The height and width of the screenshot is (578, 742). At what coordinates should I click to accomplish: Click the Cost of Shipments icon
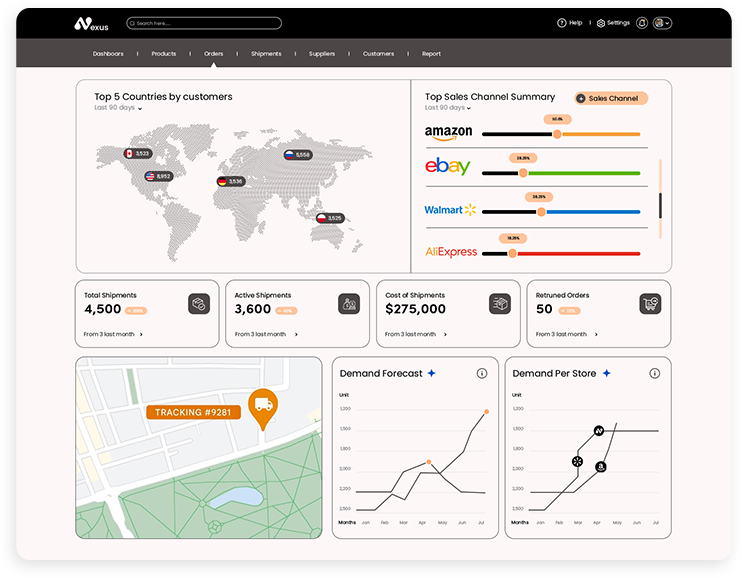[x=499, y=304]
